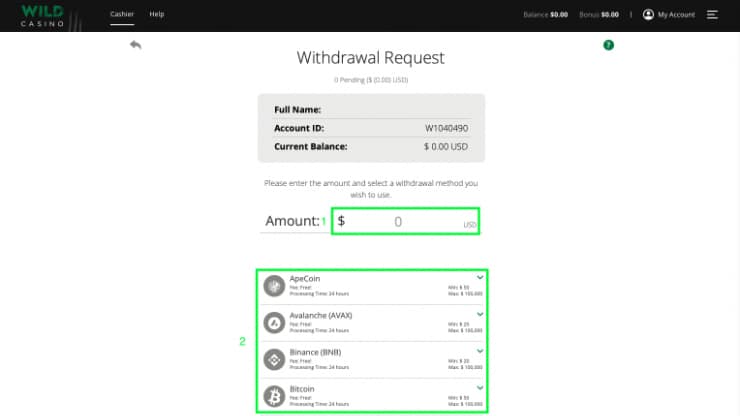Open the hamburger menu icon
The image size is (740, 416).
(x=712, y=15)
